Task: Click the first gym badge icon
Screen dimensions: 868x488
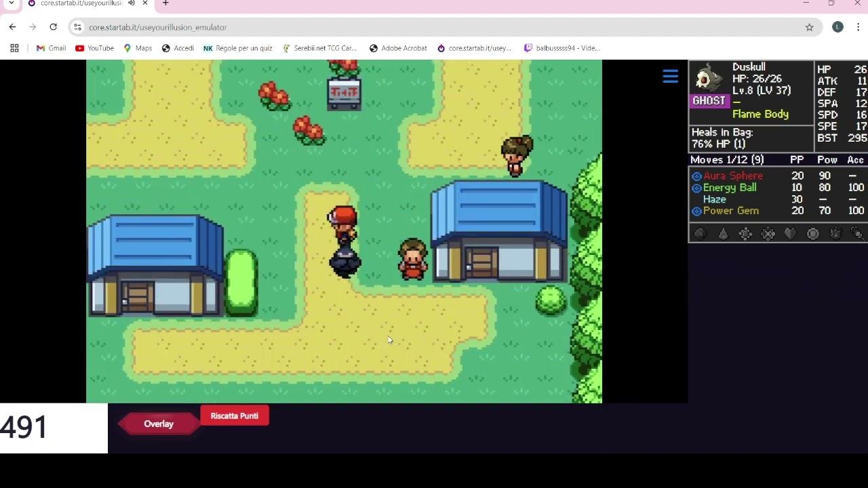Action: click(x=701, y=234)
